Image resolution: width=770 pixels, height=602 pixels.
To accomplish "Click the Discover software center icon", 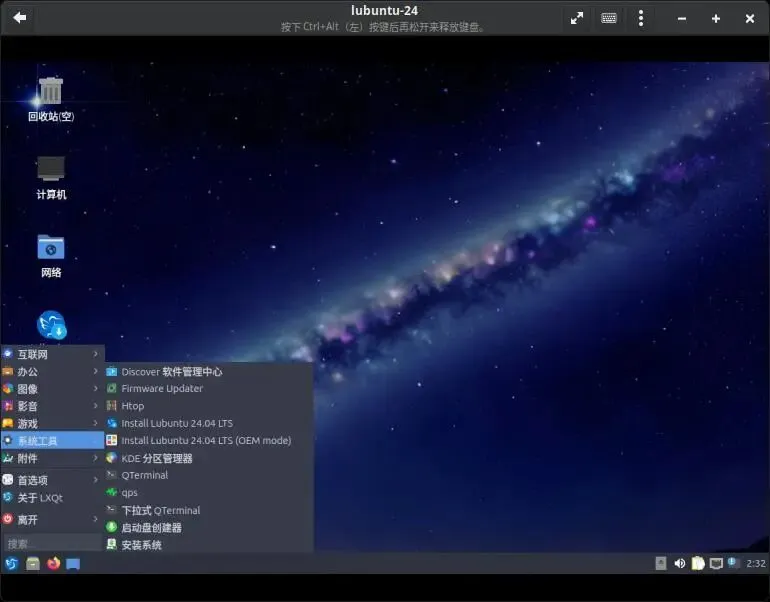I will pyautogui.click(x=111, y=372).
